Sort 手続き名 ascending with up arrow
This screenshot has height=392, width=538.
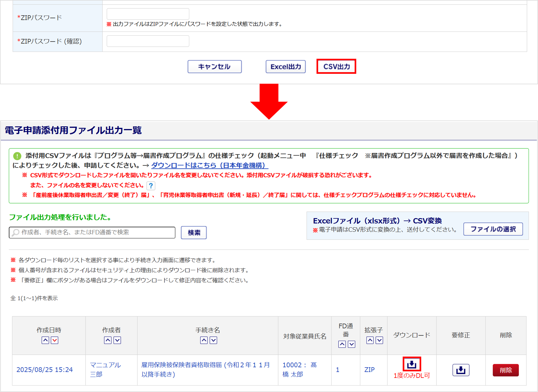(204, 340)
